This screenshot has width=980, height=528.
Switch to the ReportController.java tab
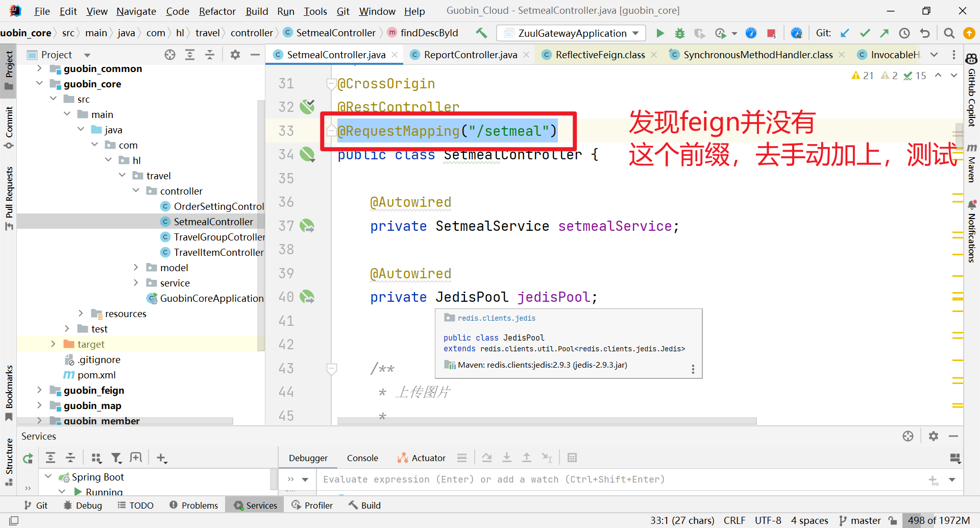tap(470, 55)
